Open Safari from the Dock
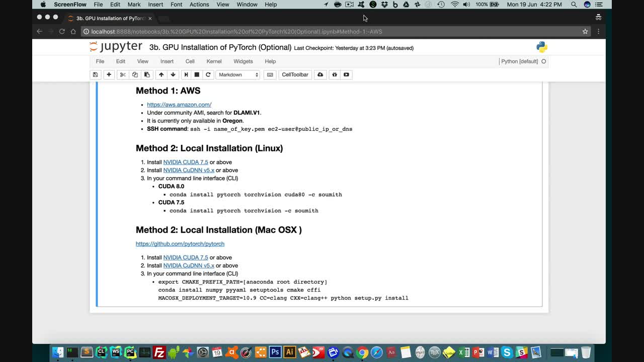The image size is (644, 362). click(376, 352)
